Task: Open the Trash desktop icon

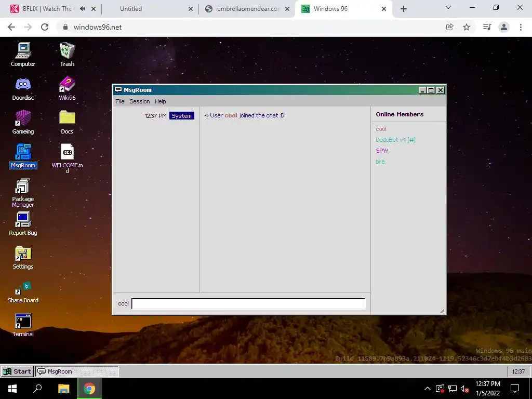Action: (x=67, y=54)
